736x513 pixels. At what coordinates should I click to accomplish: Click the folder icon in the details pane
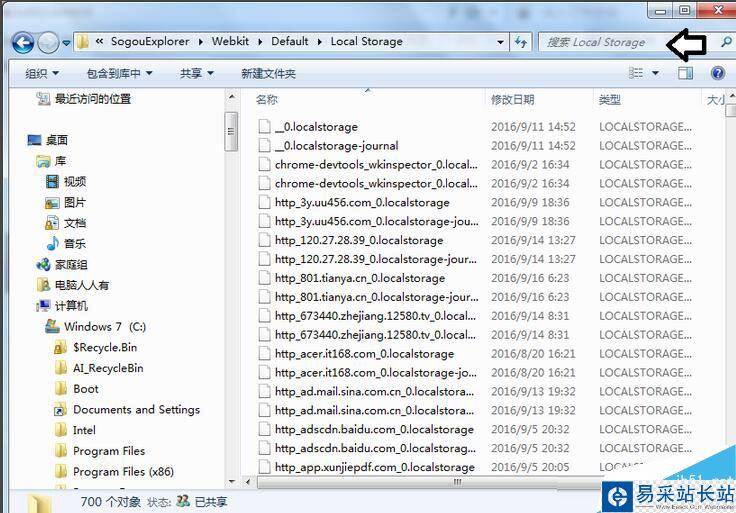pyautogui.click(x=39, y=504)
